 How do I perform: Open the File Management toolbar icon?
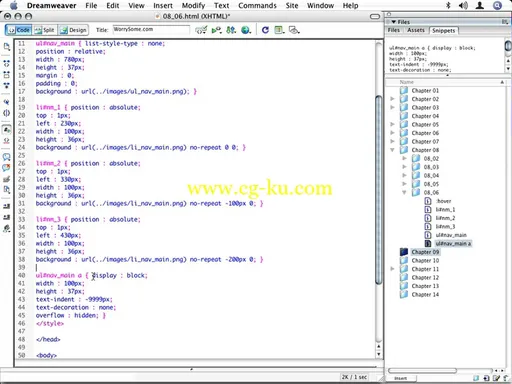point(231,30)
